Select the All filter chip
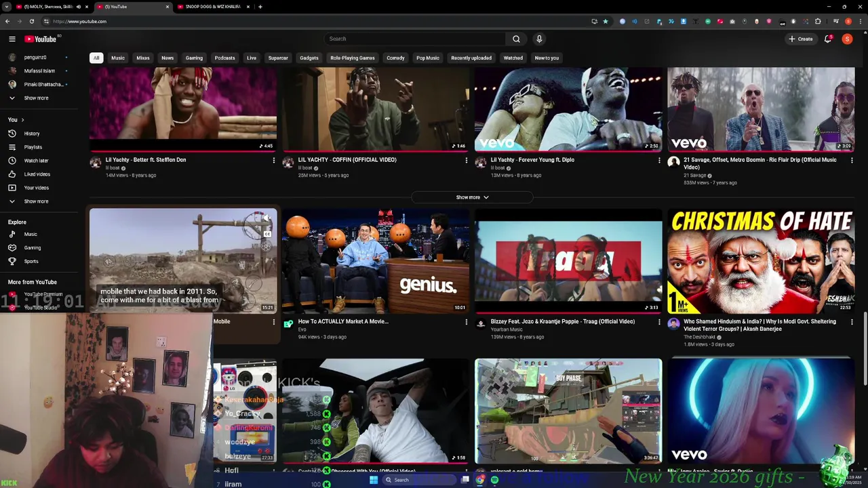The image size is (868, 488). [96, 58]
